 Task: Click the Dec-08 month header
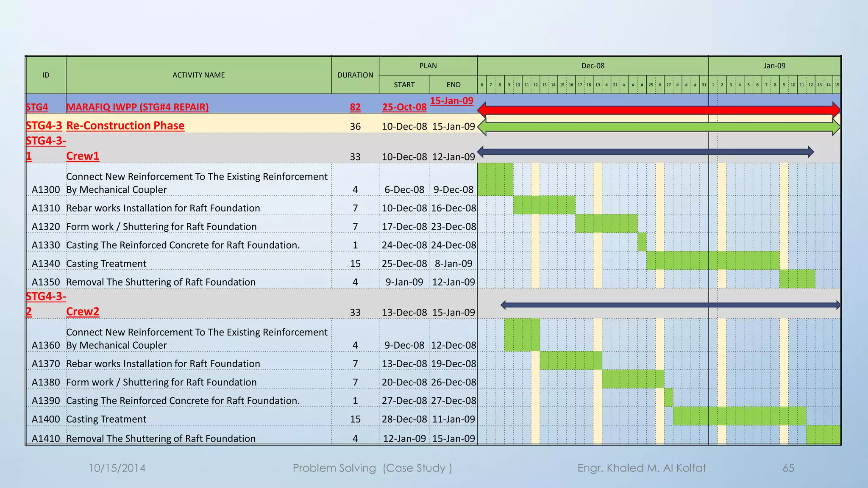coord(593,66)
